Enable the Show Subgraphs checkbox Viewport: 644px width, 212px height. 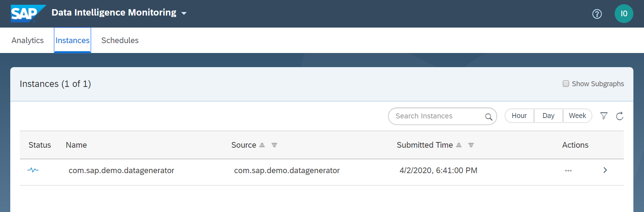pyautogui.click(x=566, y=84)
